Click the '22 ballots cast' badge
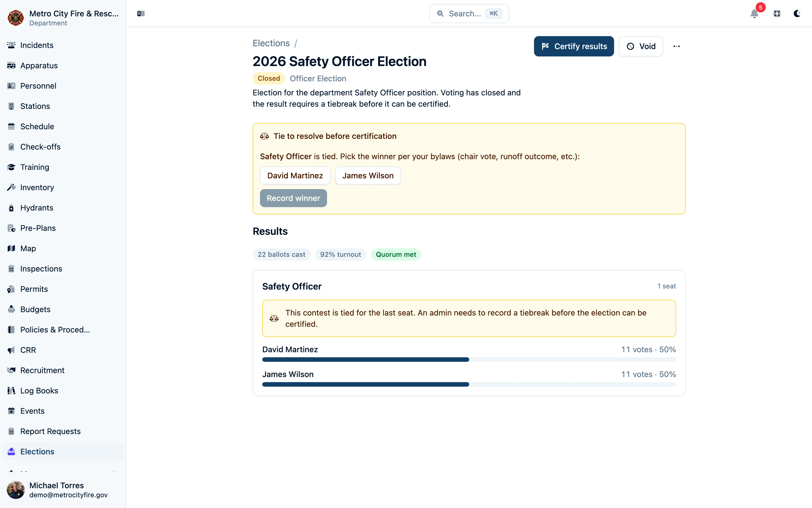Image resolution: width=812 pixels, height=508 pixels. (x=281, y=254)
